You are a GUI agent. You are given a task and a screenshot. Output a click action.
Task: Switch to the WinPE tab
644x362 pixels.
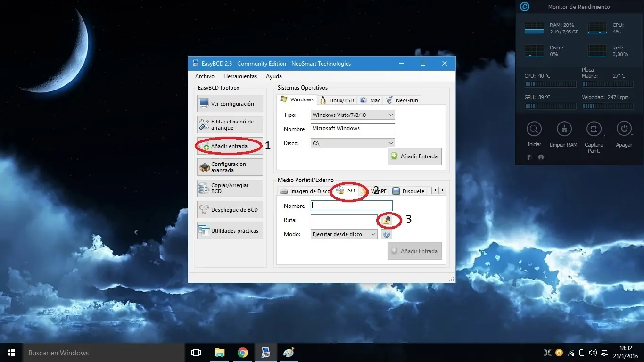(x=375, y=191)
